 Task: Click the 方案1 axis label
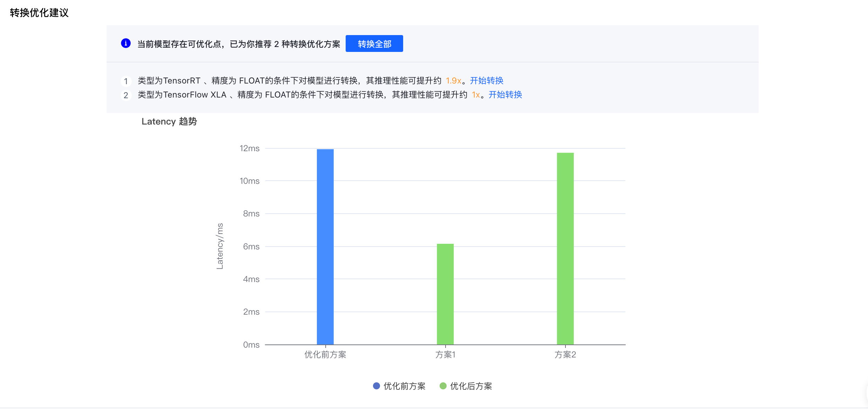point(445,355)
